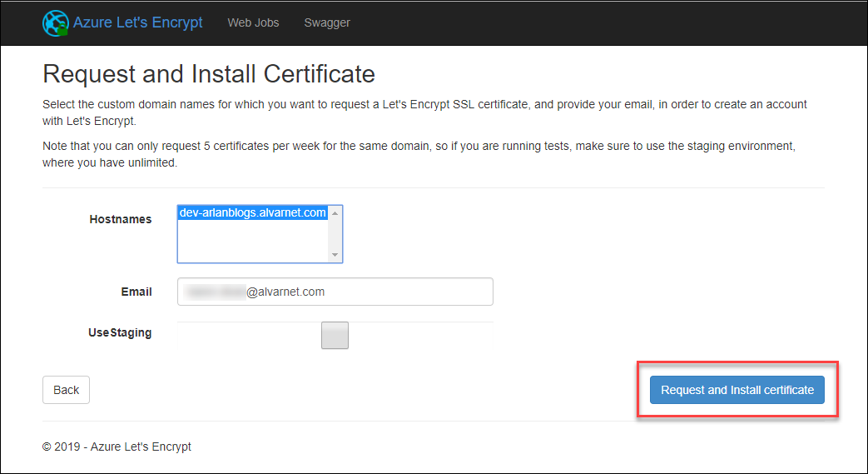Open the Swagger menu item

(327, 22)
